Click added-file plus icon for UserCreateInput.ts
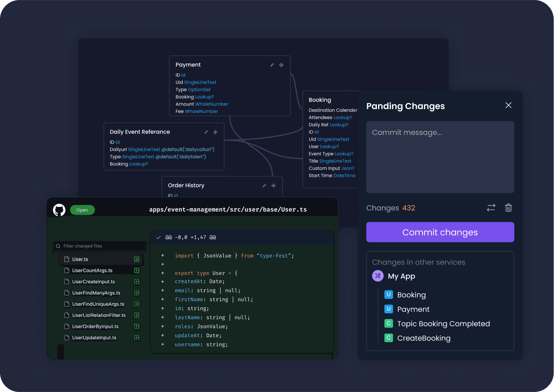This screenshot has width=554, height=392. tap(137, 282)
